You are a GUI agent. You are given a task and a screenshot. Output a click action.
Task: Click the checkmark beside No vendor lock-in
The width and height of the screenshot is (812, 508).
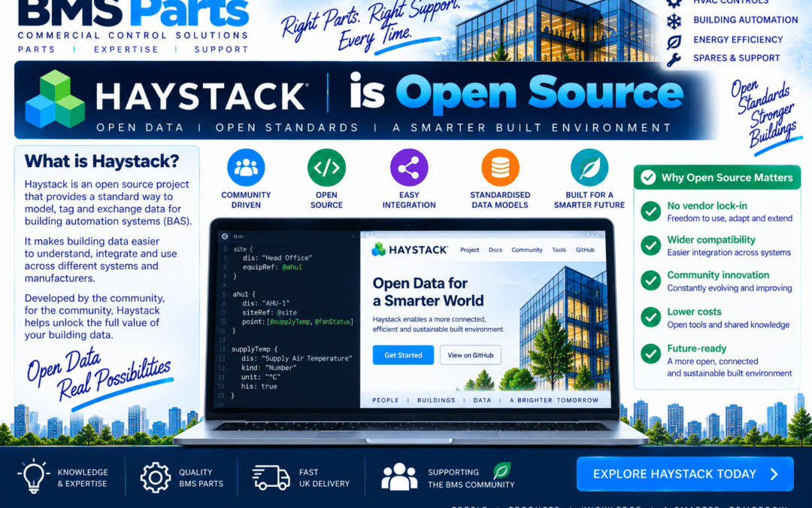pos(650,211)
